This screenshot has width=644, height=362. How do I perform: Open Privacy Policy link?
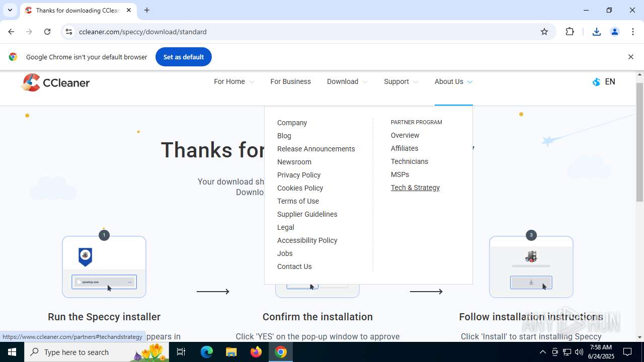tap(299, 175)
